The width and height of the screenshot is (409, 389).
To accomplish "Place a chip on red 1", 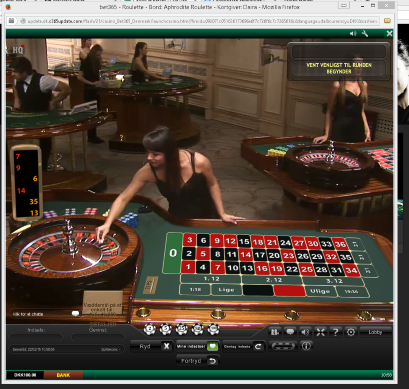I will point(188,267).
